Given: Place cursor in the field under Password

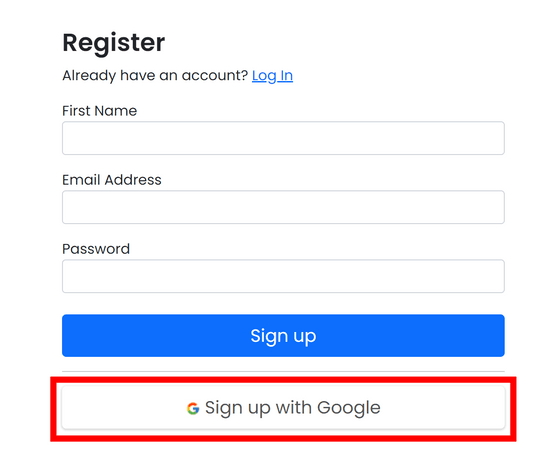Looking at the screenshot, I should pyautogui.click(x=283, y=276).
